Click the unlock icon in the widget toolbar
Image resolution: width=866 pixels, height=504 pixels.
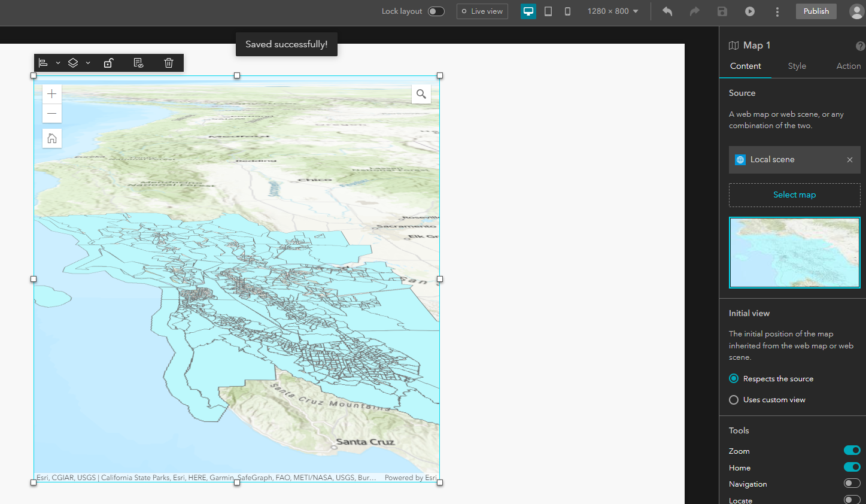(x=108, y=62)
